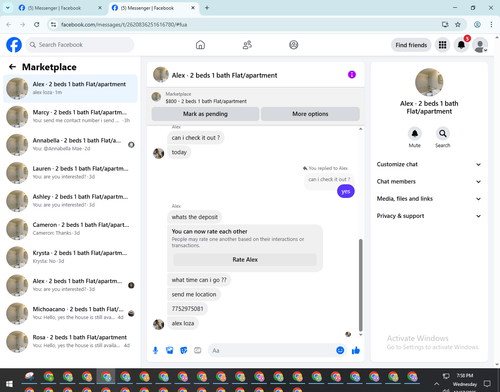Click the 'whats the deposit' message
This screenshot has width=500, height=392.
click(195, 217)
